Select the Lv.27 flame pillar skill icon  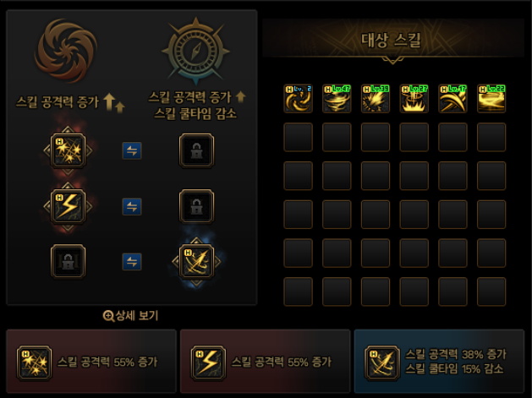point(414,99)
